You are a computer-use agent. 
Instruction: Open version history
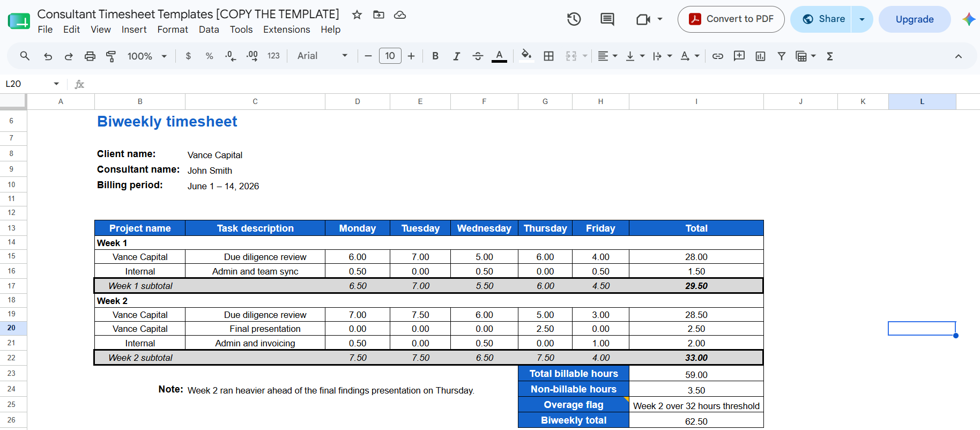574,19
